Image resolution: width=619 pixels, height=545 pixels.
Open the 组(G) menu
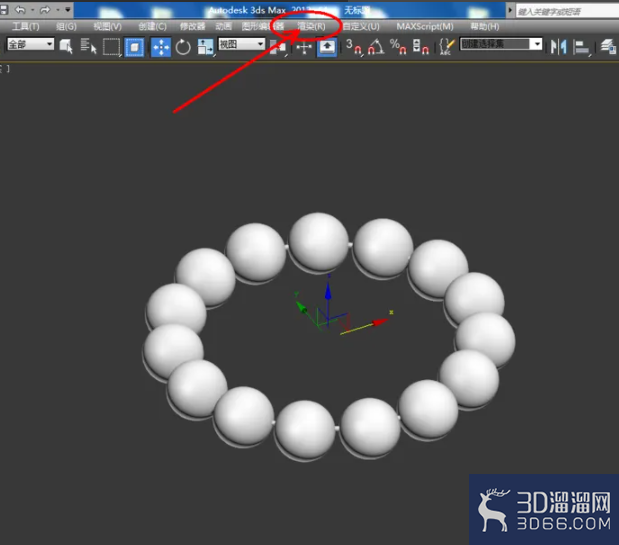coord(66,26)
